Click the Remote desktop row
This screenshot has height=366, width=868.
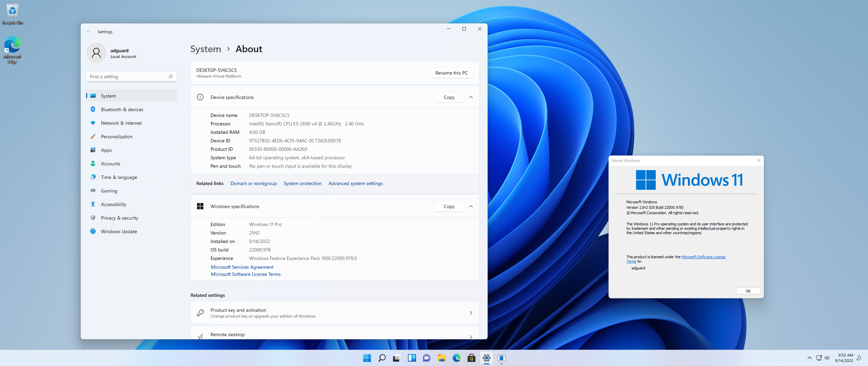tap(335, 333)
